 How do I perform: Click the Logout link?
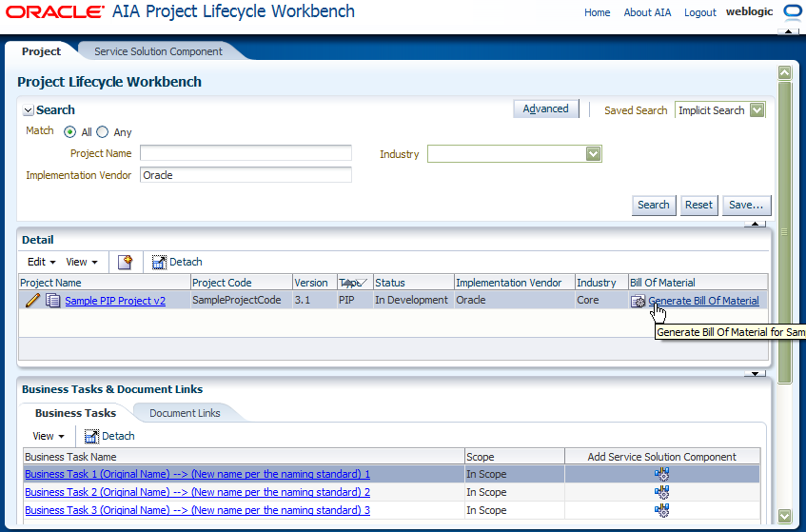point(700,12)
